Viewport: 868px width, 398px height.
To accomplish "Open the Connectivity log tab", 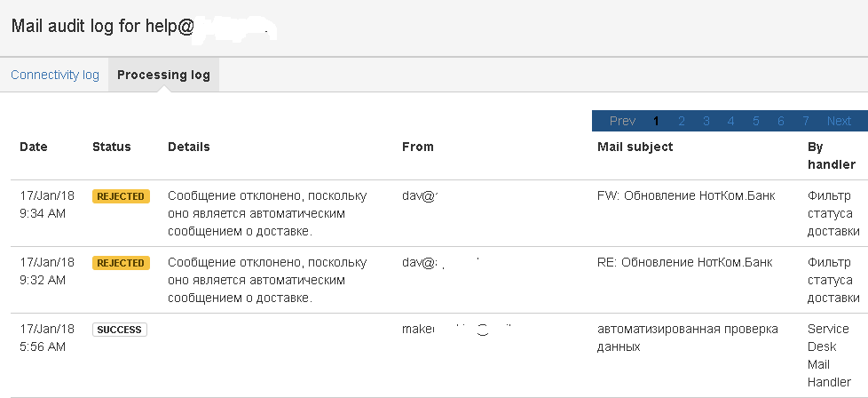I will (x=55, y=76).
